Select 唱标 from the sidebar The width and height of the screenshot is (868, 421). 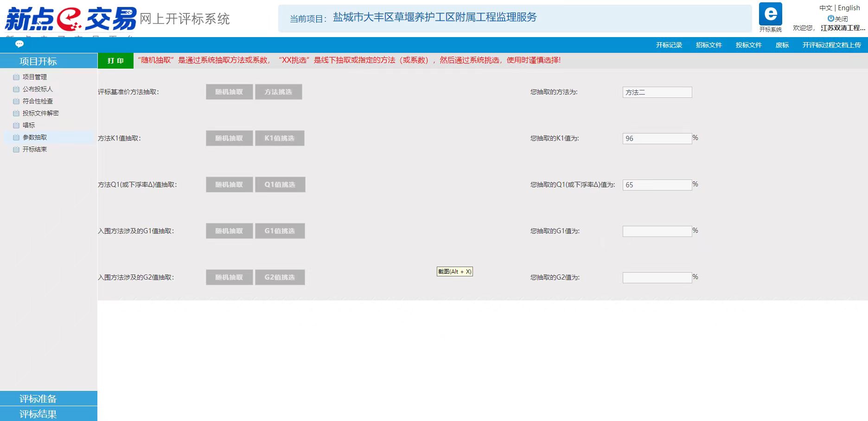[x=28, y=125]
